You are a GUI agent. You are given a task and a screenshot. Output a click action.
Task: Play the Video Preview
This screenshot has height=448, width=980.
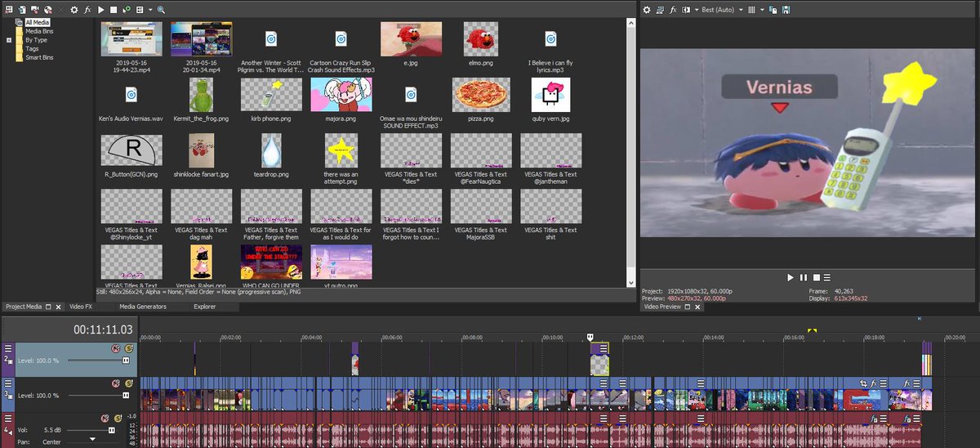[x=791, y=278]
